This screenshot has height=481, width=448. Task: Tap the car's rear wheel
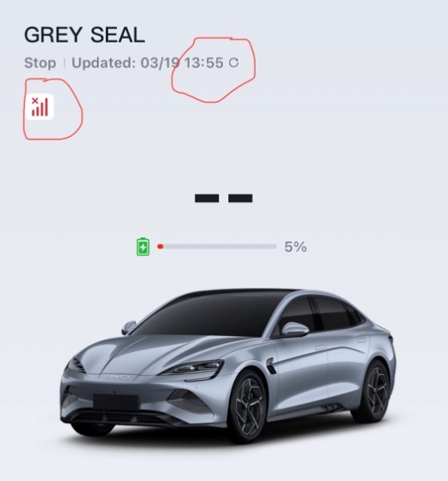pyautogui.click(x=374, y=390)
